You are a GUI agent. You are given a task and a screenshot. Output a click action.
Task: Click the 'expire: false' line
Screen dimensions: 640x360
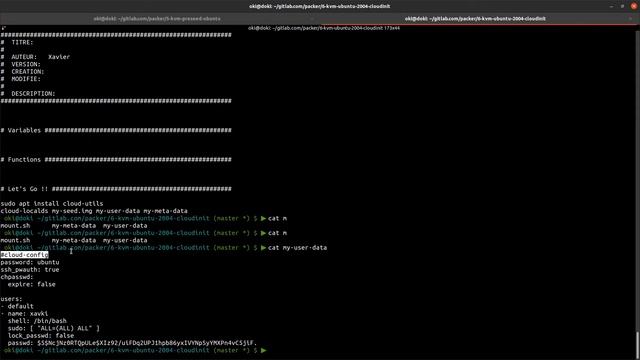[x=31, y=284]
